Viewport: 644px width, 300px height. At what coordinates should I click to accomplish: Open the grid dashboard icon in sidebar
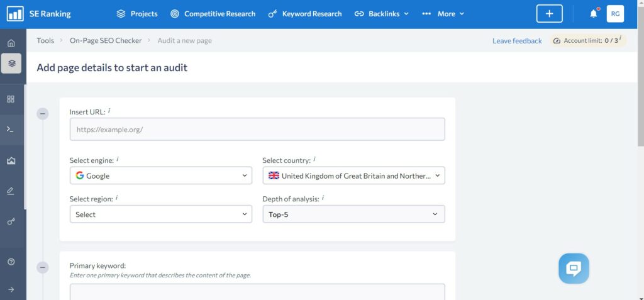(11, 99)
